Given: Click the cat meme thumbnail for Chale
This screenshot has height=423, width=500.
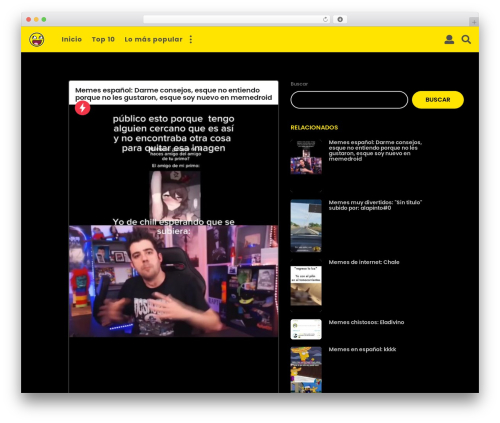Looking at the screenshot, I should tap(306, 286).
